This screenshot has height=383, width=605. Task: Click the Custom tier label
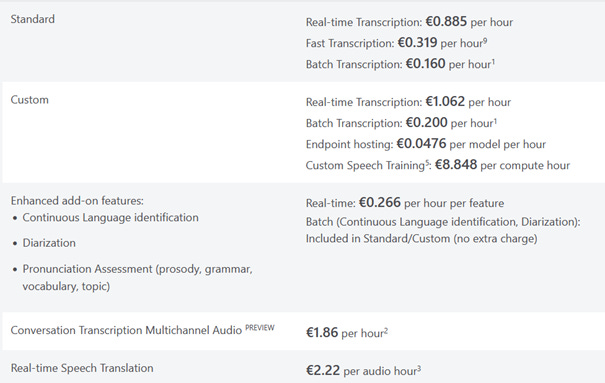(x=29, y=100)
